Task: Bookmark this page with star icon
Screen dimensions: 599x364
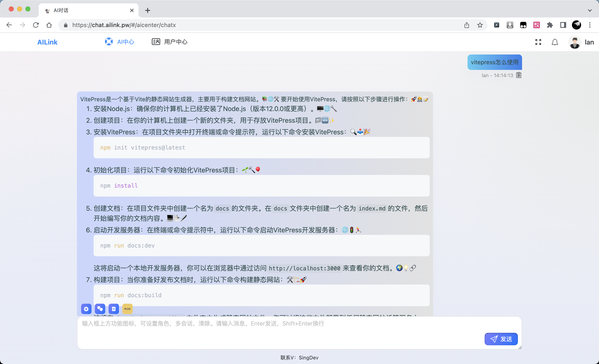Action: coord(480,25)
